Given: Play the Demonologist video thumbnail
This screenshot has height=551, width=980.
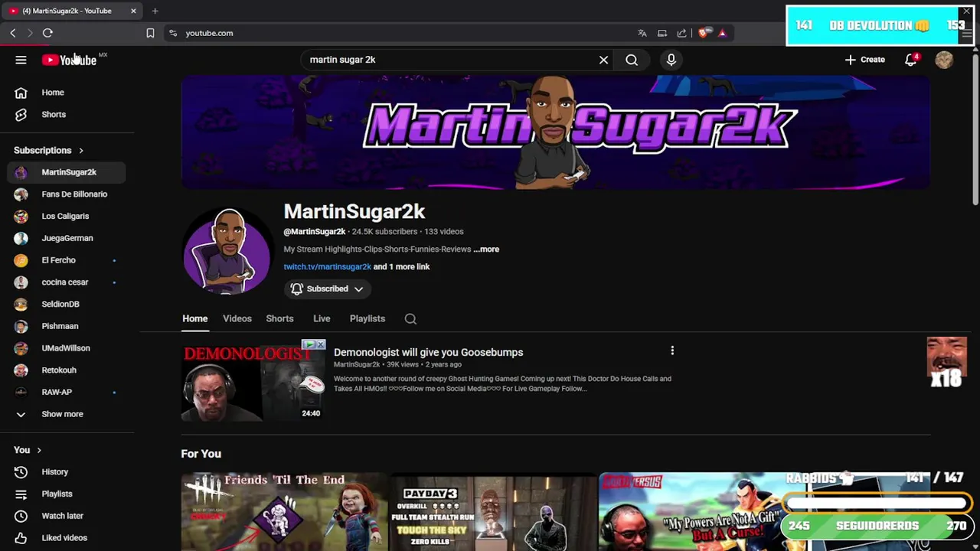Looking at the screenshot, I should [x=253, y=380].
